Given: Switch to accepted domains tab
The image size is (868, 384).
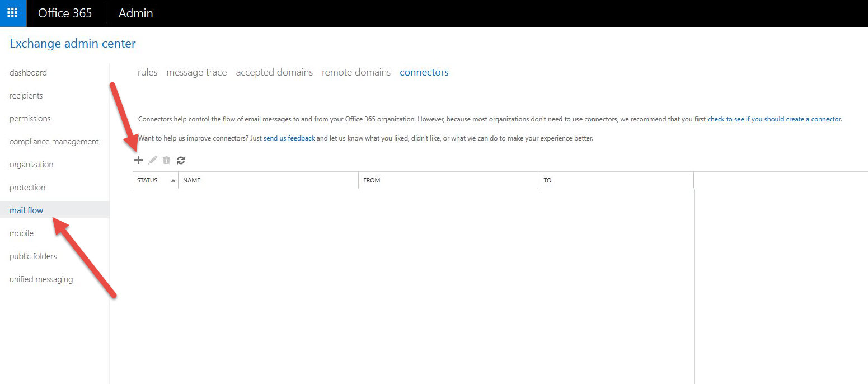Looking at the screenshot, I should [x=274, y=72].
